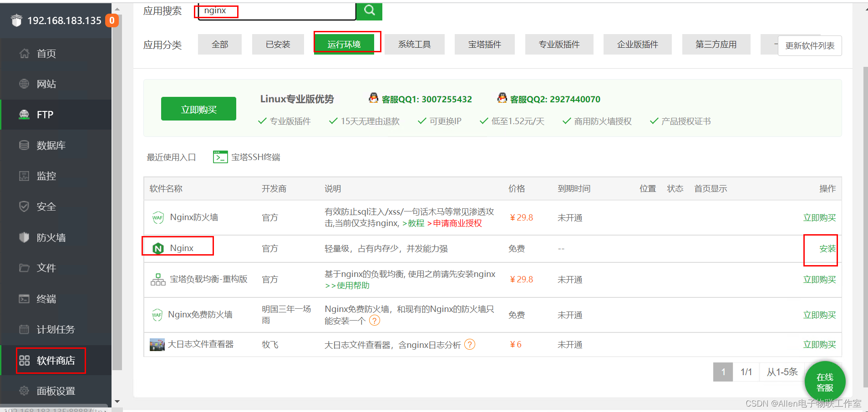868x412 pixels.
Task: Click the 宝塔负载均衡 network icon
Action: (158, 279)
